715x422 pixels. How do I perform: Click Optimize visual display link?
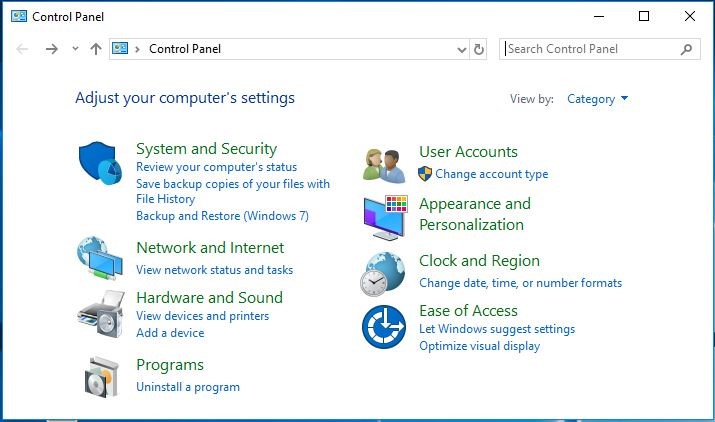(479, 346)
